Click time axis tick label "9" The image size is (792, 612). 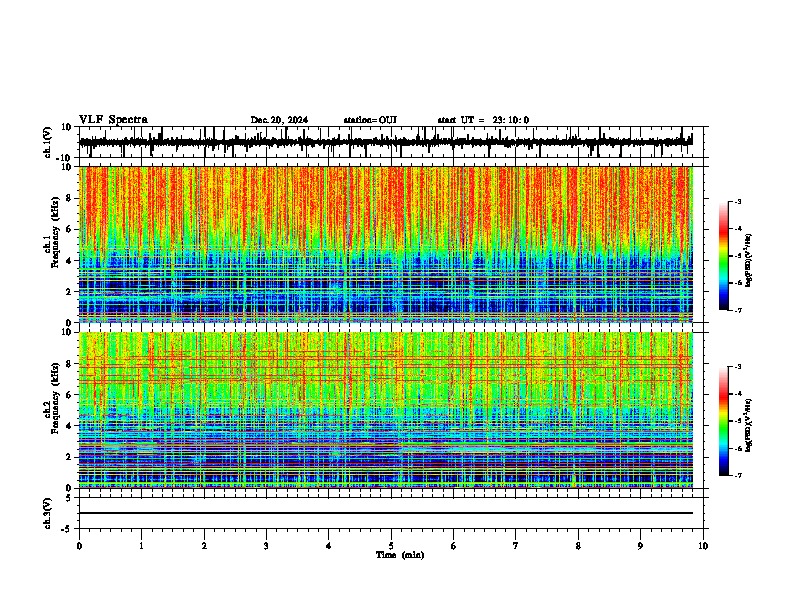640,546
